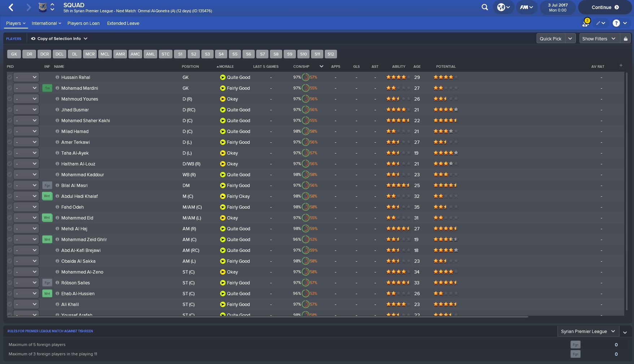Click the back navigation arrow

click(x=11, y=7)
